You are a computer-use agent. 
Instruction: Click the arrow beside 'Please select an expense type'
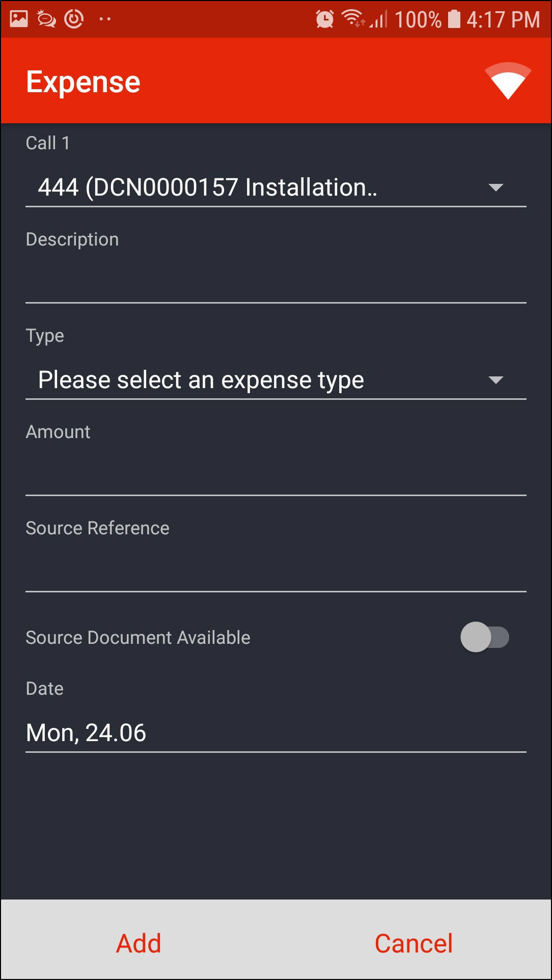click(495, 380)
